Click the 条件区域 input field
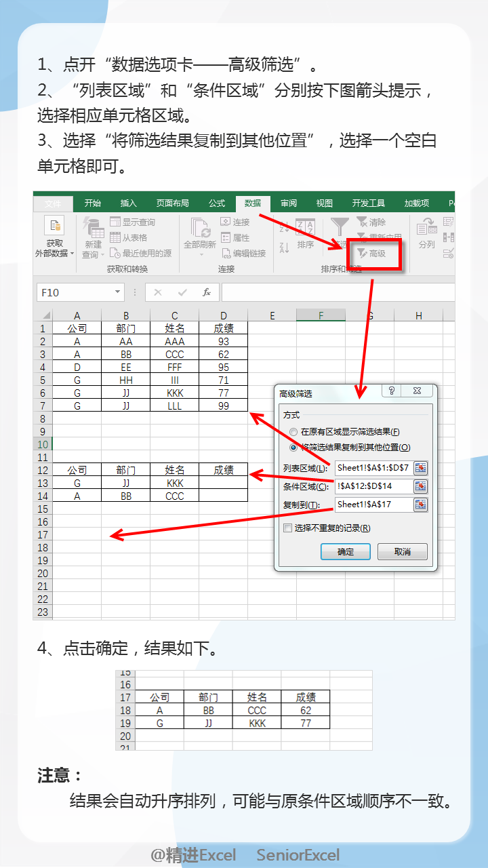The image size is (488, 868). (x=373, y=486)
